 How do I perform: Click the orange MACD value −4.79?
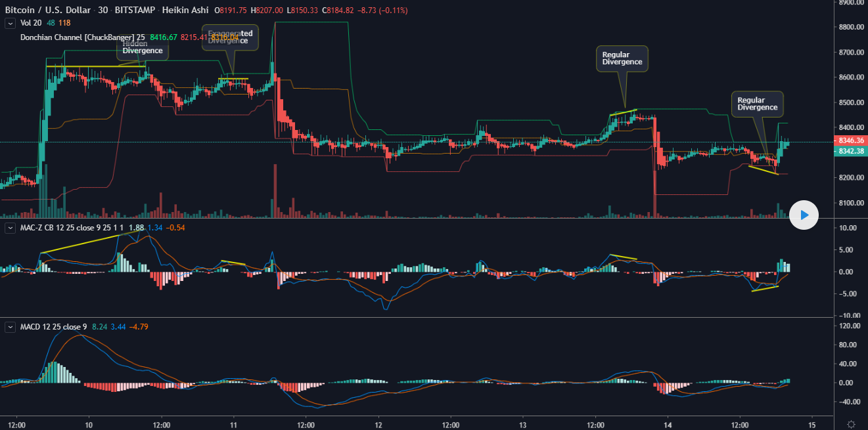[x=139, y=326]
